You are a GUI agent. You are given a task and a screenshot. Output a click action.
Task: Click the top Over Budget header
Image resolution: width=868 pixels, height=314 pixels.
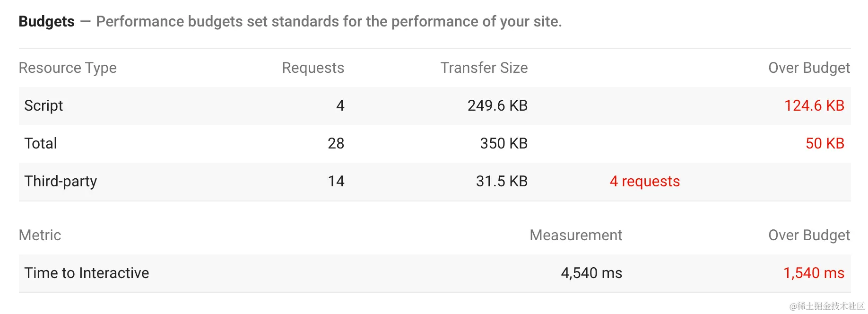click(808, 68)
